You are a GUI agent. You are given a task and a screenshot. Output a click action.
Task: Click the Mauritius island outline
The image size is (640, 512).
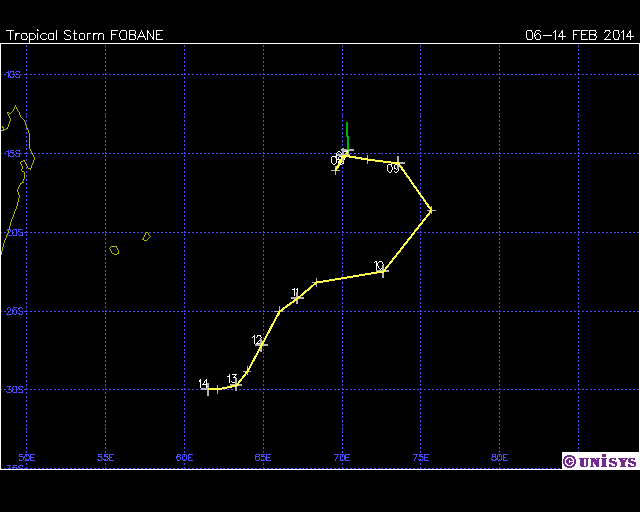146,237
